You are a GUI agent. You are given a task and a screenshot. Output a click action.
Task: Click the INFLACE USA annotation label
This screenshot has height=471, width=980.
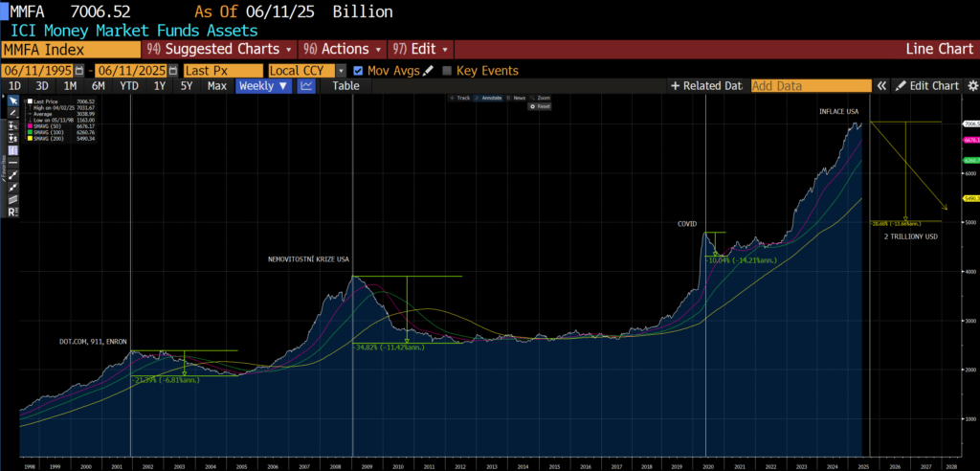click(839, 111)
